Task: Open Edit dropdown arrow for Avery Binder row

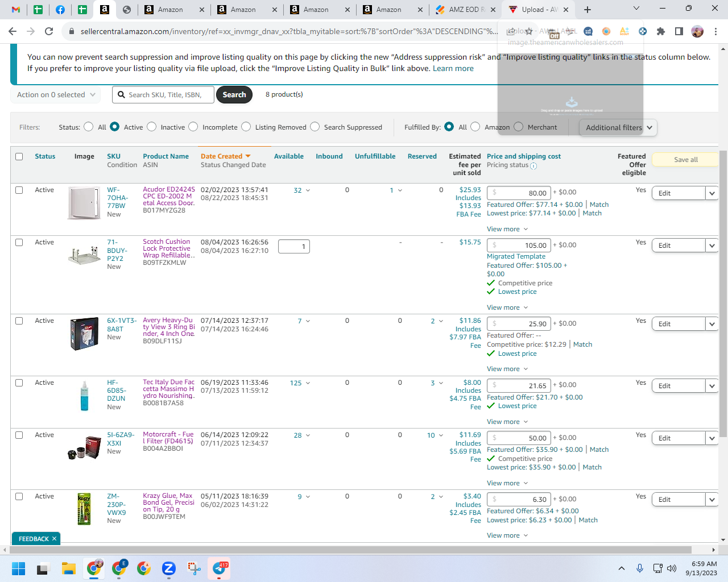Action: click(x=712, y=324)
